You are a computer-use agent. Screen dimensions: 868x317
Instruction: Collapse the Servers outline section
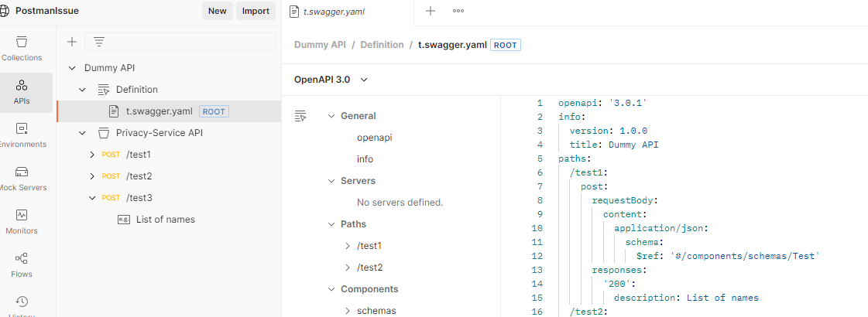[331, 181]
